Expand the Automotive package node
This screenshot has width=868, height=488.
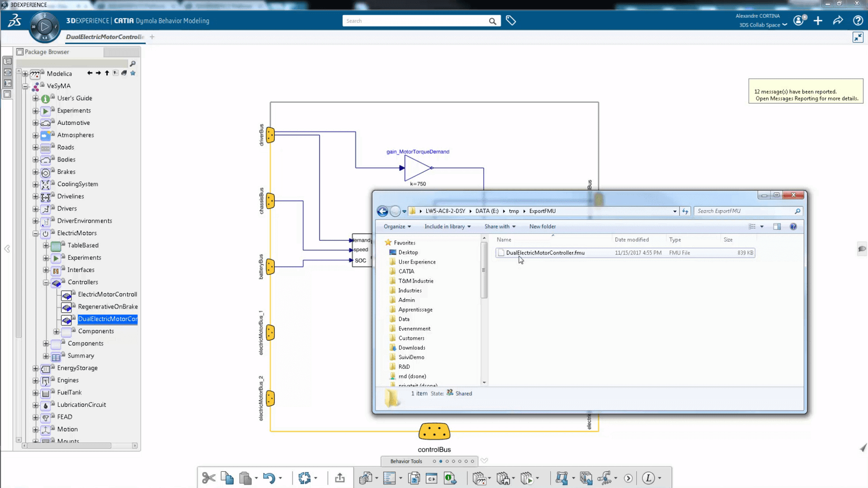click(36, 123)
